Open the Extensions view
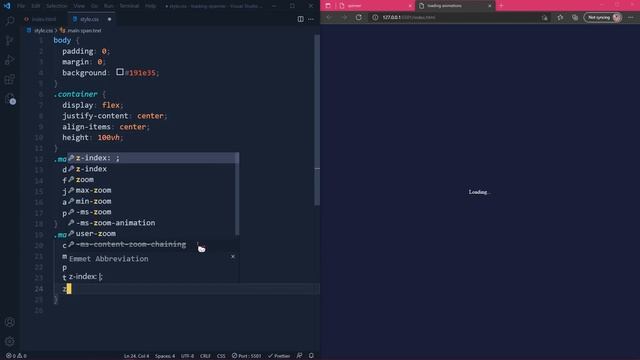 [10, 79]
